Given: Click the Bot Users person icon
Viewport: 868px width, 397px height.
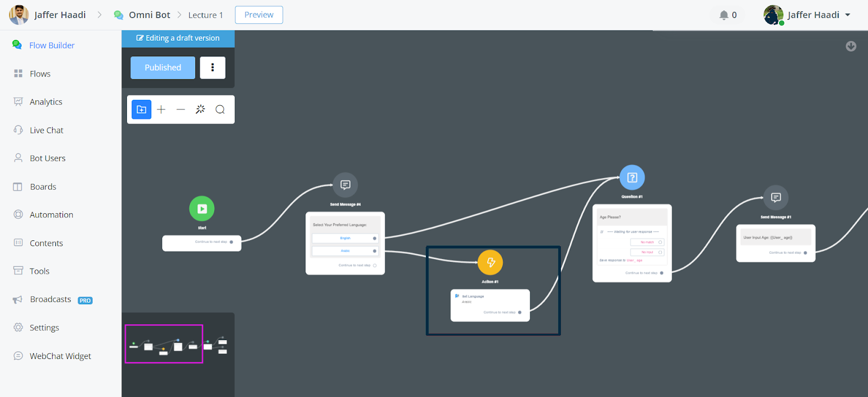Looking at the screenshot, I should coord(18,158).
